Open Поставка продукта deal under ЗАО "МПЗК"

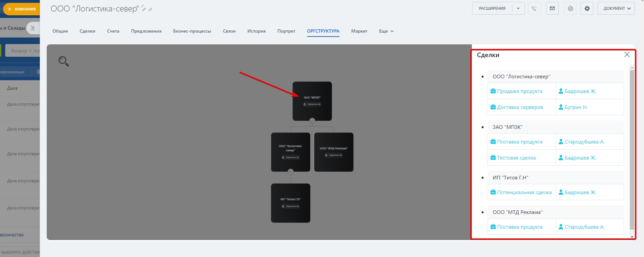520,142
